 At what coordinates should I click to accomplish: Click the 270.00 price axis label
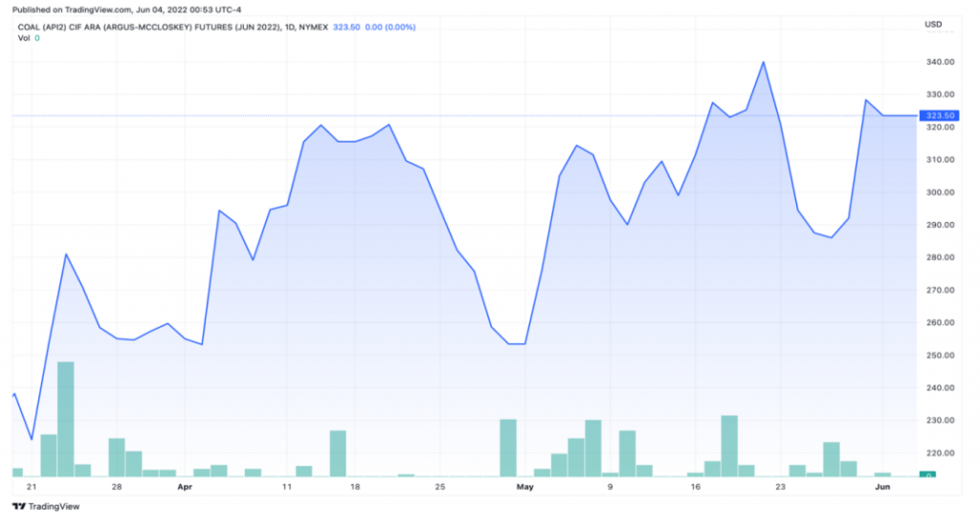coord(940,291)
